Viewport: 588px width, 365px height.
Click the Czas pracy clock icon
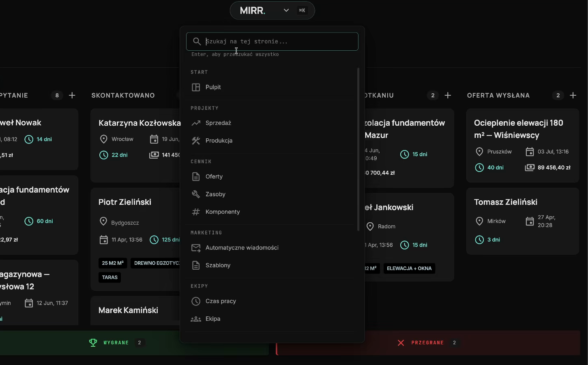[x=196, y=301]
